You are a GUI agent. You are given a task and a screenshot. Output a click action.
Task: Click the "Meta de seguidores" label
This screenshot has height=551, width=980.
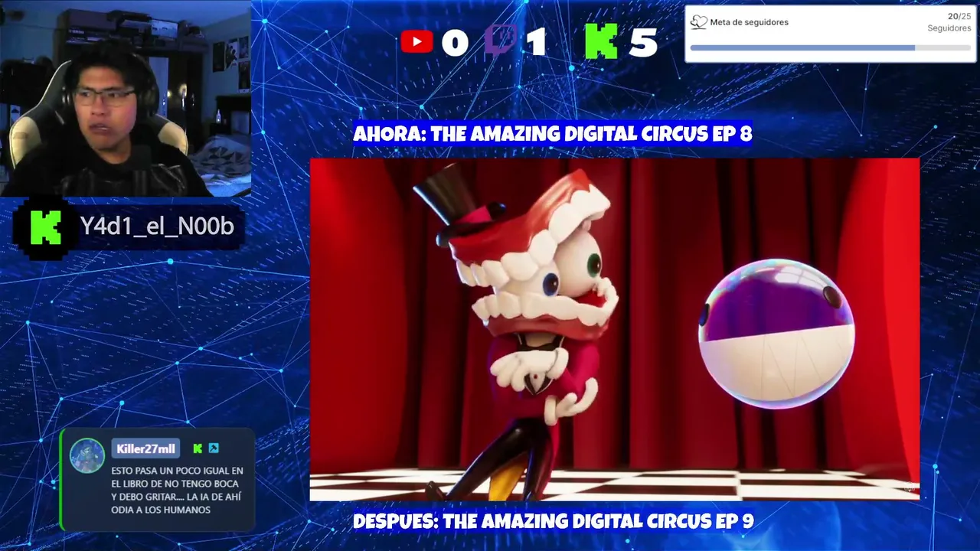tap(750, 22)
